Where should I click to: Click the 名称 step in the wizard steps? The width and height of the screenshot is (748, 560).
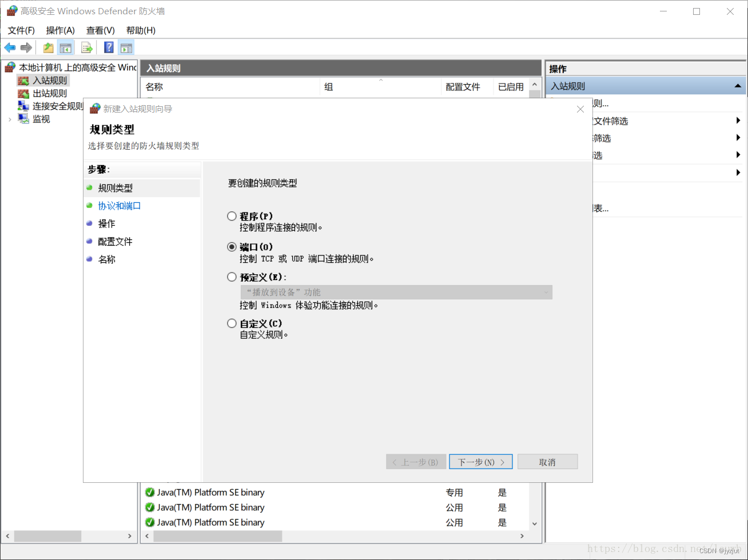106,259
